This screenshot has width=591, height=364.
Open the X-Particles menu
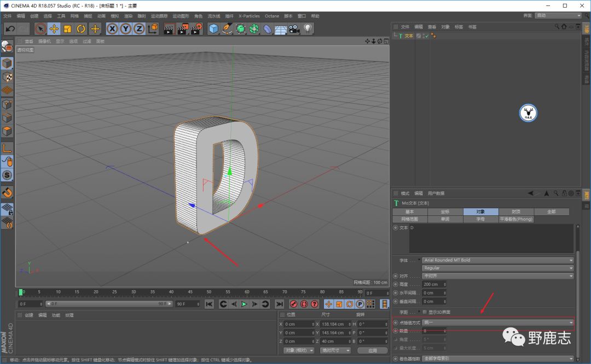click(249, 16)
